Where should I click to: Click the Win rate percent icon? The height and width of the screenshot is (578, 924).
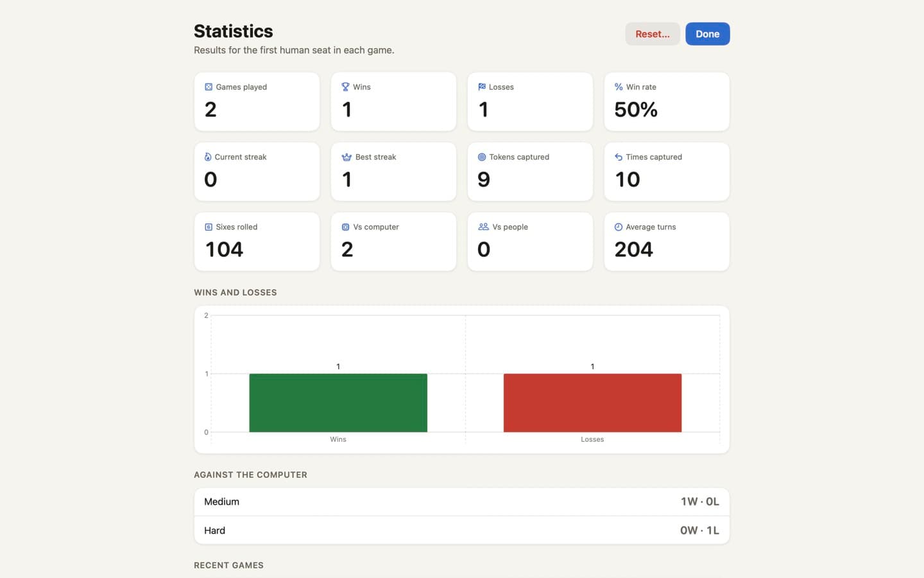click(619, 87)
